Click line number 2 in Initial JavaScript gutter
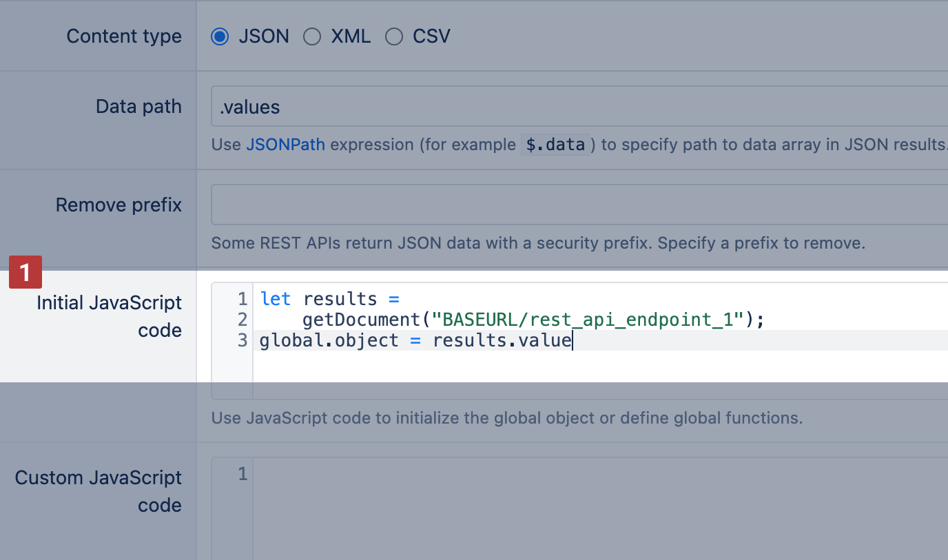 pos(242,320)
